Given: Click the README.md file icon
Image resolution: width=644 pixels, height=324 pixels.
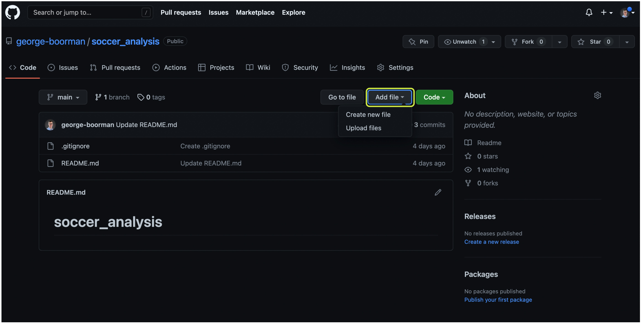Looking at the screenshot, I should [x=50, y=163].
